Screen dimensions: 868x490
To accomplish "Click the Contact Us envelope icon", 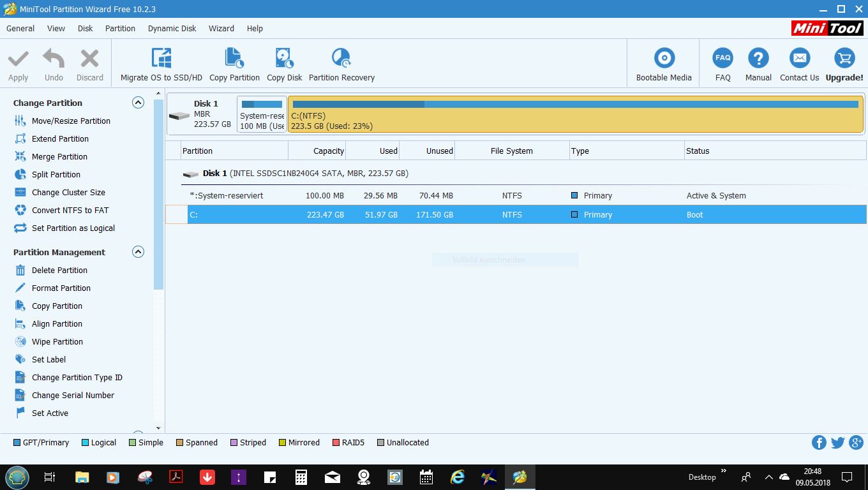I will [799, 58].
